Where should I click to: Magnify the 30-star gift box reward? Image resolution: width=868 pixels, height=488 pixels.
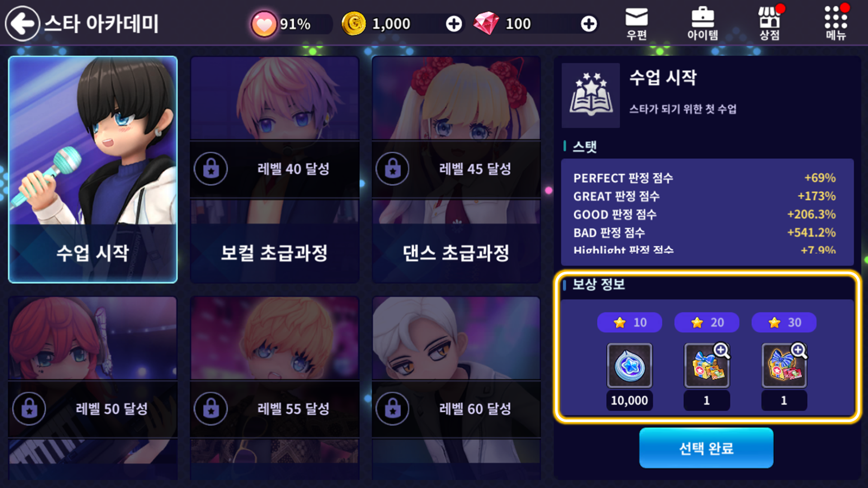pyautogui.click(x=799, y=350)
